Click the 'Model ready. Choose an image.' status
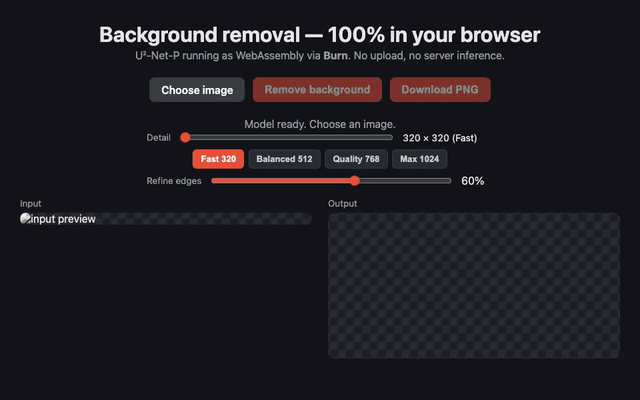Viewport: 640px width, 400px height. [x=320, y=124]
